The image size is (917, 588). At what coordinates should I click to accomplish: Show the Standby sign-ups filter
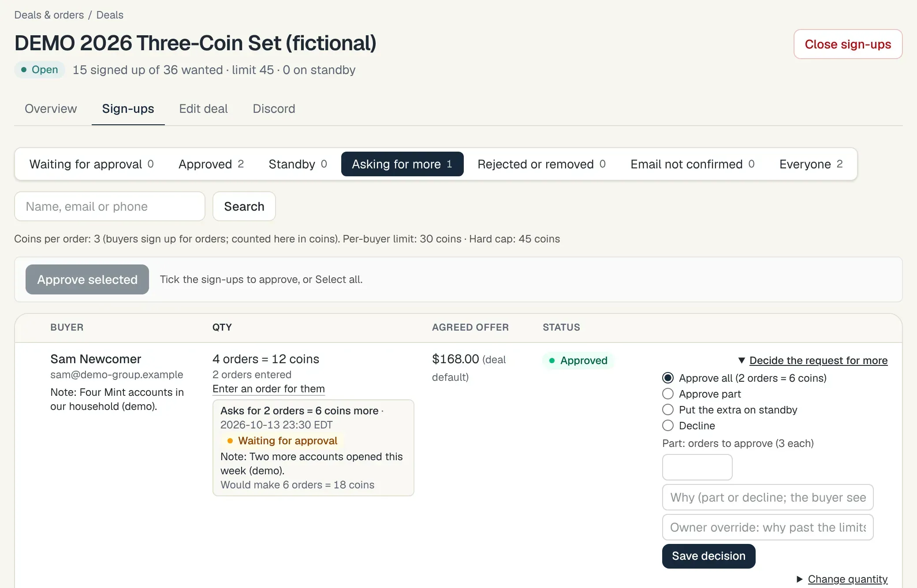click(298, 164)
